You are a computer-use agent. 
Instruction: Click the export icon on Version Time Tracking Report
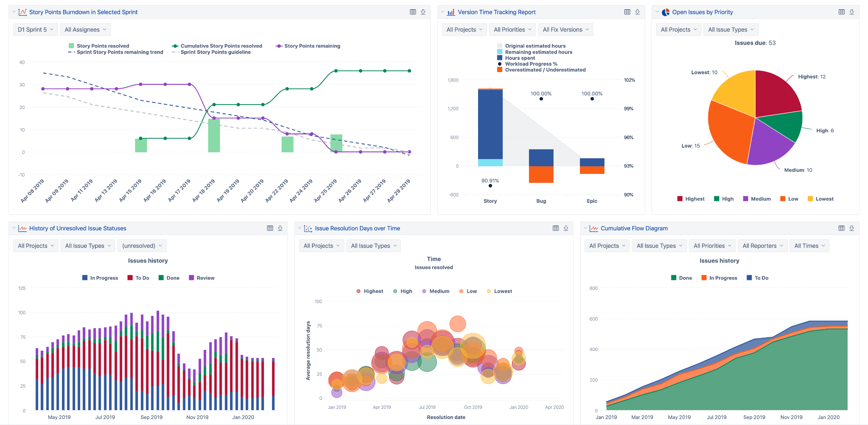(x=637, y=12)
